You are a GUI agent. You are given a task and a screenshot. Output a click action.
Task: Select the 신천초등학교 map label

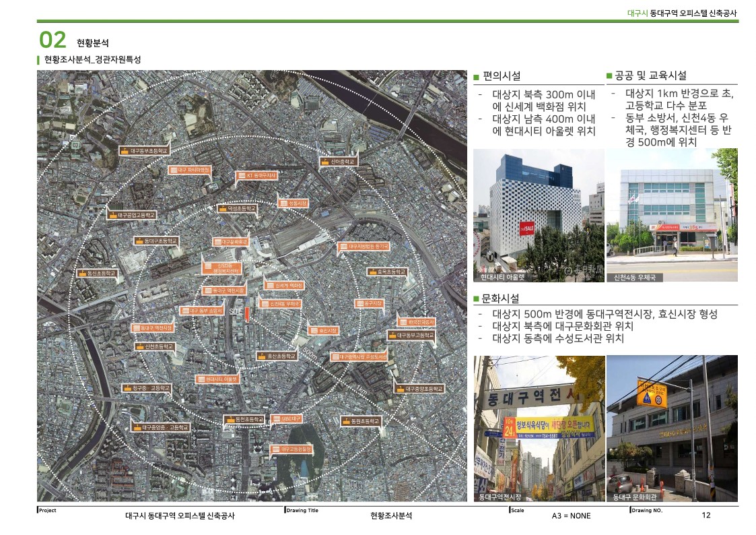[154, 346]
